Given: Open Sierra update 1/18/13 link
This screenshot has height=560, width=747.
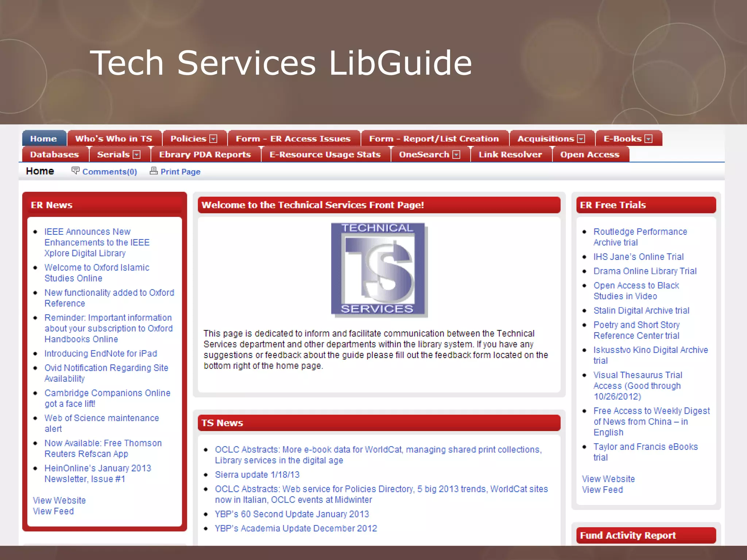Looking at the screenshot, I should (257, 475).
